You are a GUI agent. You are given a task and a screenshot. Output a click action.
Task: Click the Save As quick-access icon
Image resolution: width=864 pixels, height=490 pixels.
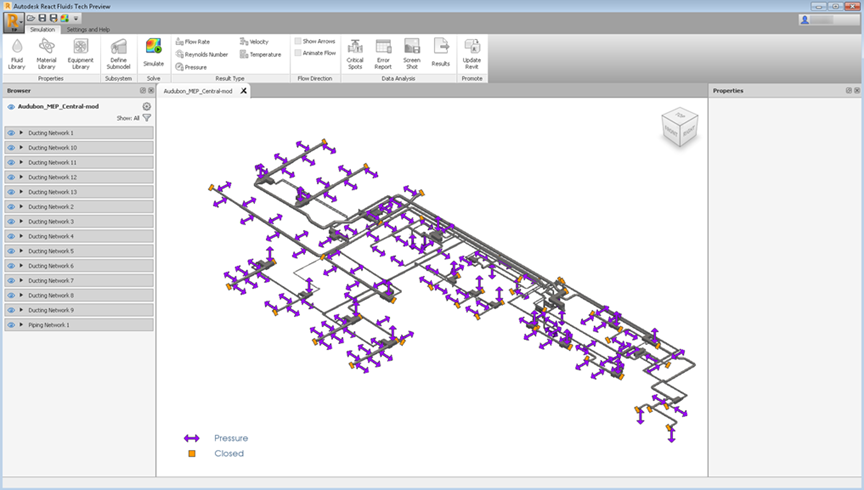click(53, 18)
